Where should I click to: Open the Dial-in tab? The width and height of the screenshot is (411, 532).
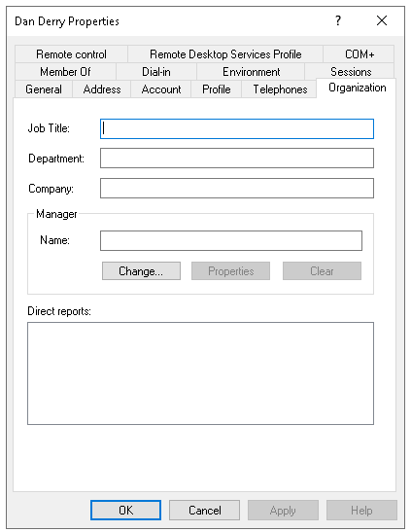(x=156, y=72)
